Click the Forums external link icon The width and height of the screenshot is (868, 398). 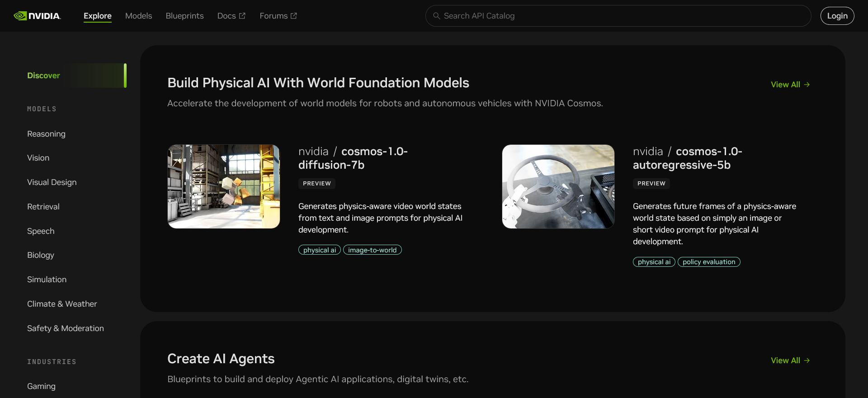coord(294,16)
